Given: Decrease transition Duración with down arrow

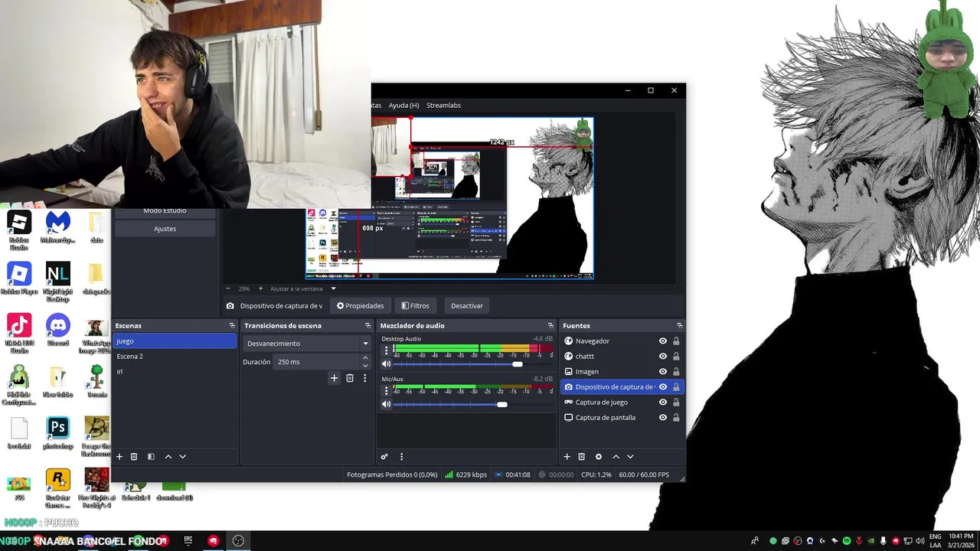Looking at the screenshot, I should (x=365, y=366).
